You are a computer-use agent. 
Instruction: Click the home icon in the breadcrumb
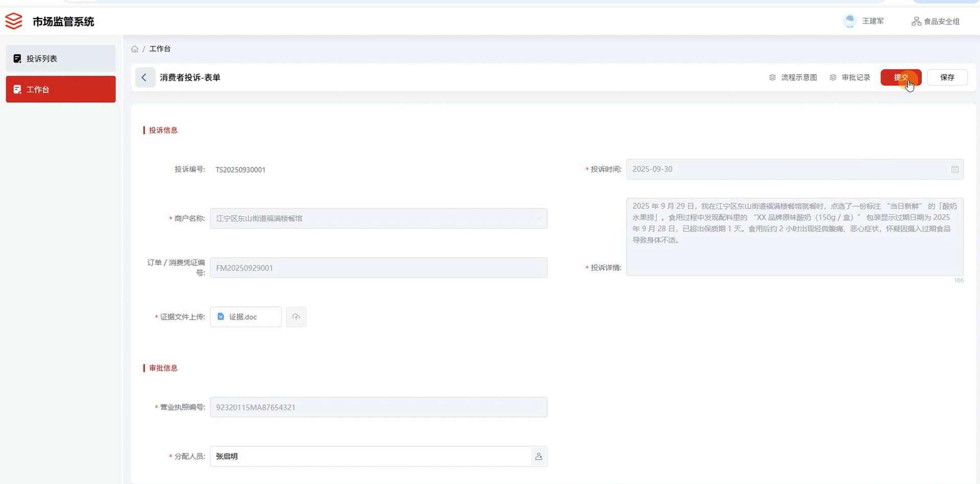tap(135, 49)
